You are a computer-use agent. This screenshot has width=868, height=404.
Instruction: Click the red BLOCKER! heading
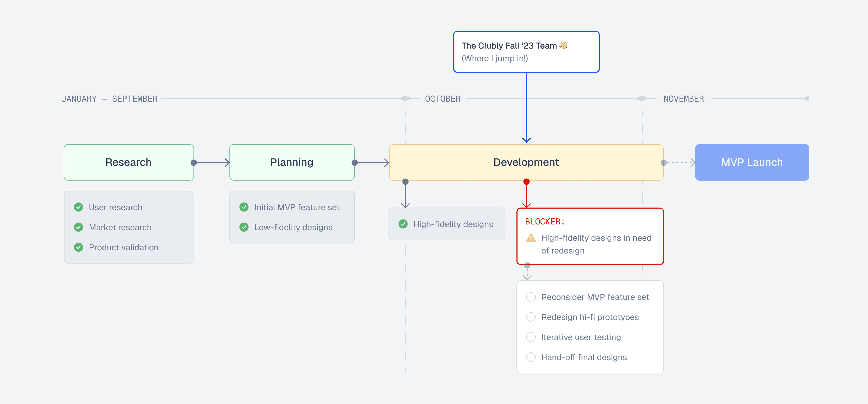(544, 222)
